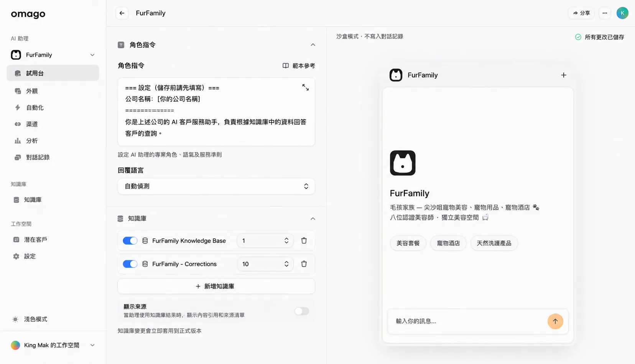Collapse the 角色指令 section chevron
The width and height of the screenshot is (635, 364).
(x=313, y=45)
